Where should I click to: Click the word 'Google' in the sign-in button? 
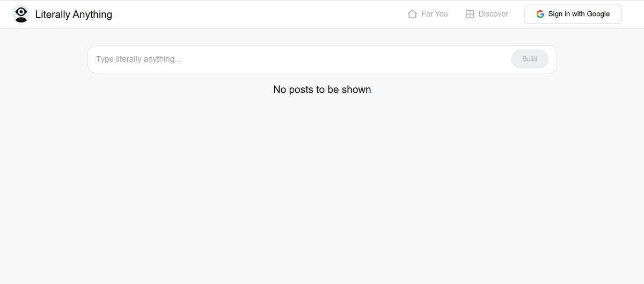coord(598,14)
